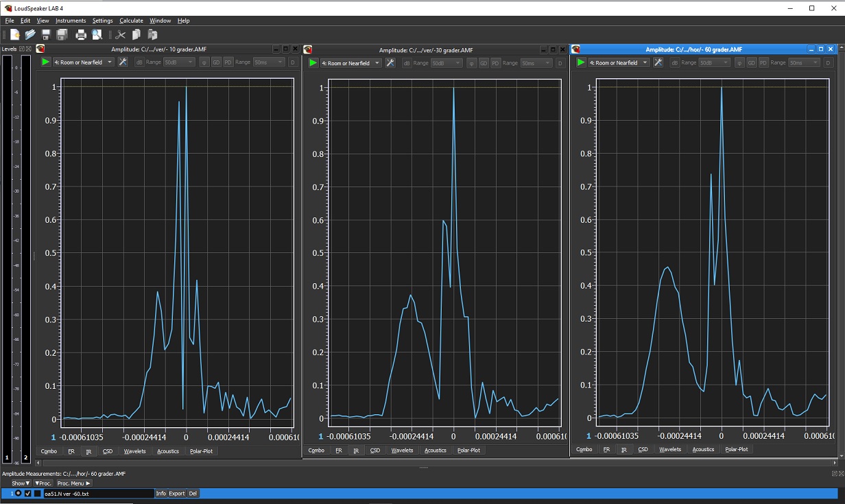This screenshot has height=504, width=845.
Task: Click the oa51.N ver -60.txt name field
Action: point(97,494)
